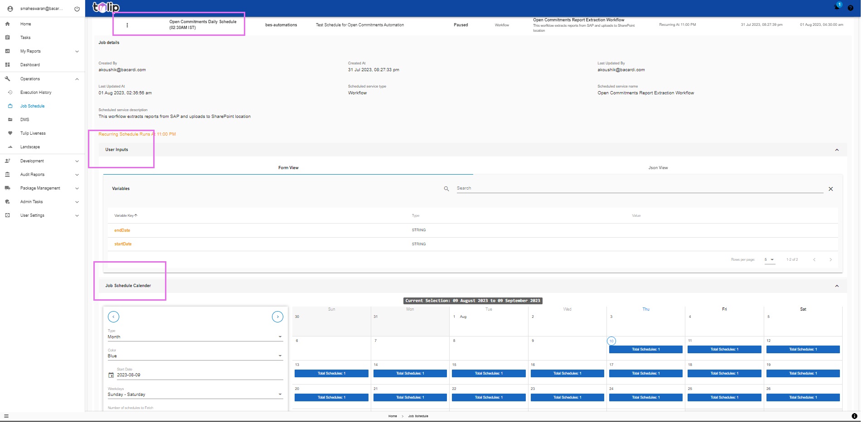
Task: Click Total Schedules 1 on day 13
Action: 331,373
